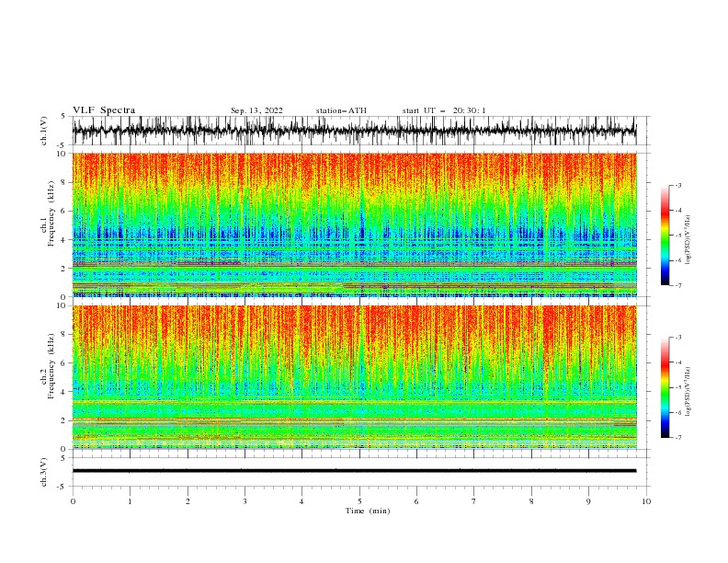Image resolution: width=728 pixels, height=563 pixels.
Task: Click the 'start UT = 20:30:1' text
Action: pyautogui.click(x=444, y=110)
